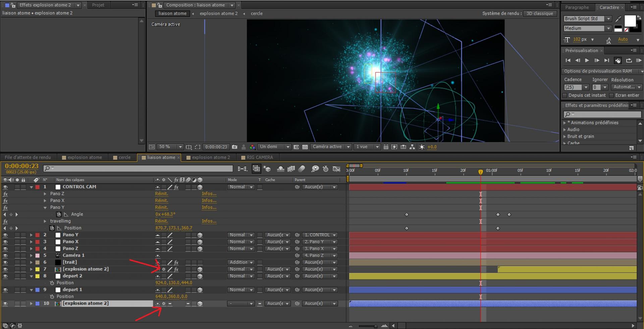Enable the Depuis cet instant checkbox
Image resolution: width=644 pixels, height=329 pixels.
565,95
